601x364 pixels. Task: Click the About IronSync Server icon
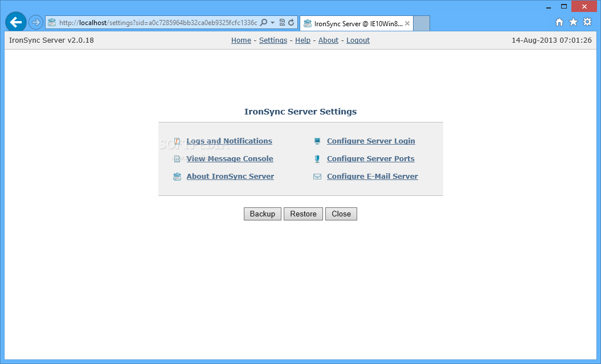pos(177,177)
